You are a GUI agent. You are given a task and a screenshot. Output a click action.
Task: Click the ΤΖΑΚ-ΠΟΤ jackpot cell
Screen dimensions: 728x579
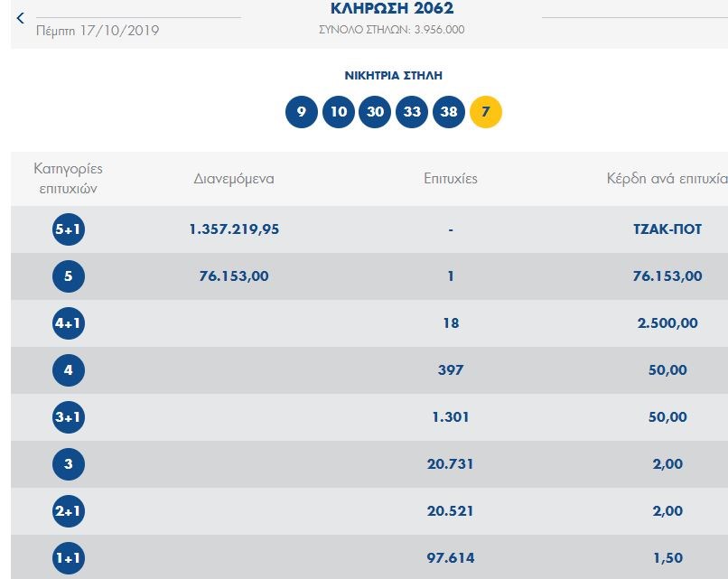click(667, 229)
